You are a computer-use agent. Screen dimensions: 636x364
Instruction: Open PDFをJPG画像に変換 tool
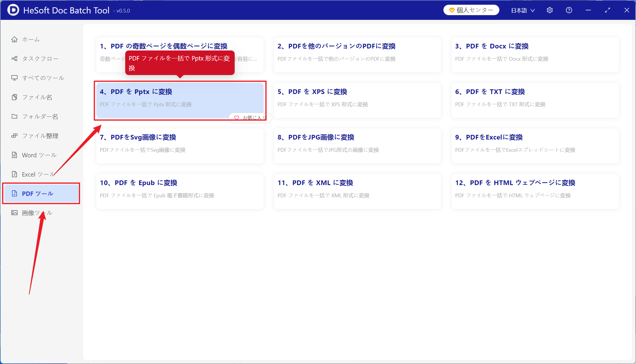click(357, 146)
